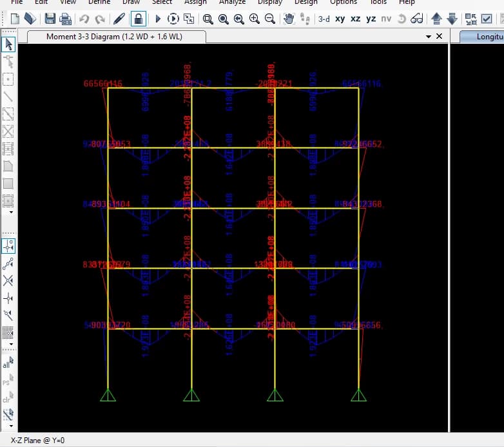This screenshot has width=504, height=447.
Task: Open the Analyze menu
Action: click(233, 2)
